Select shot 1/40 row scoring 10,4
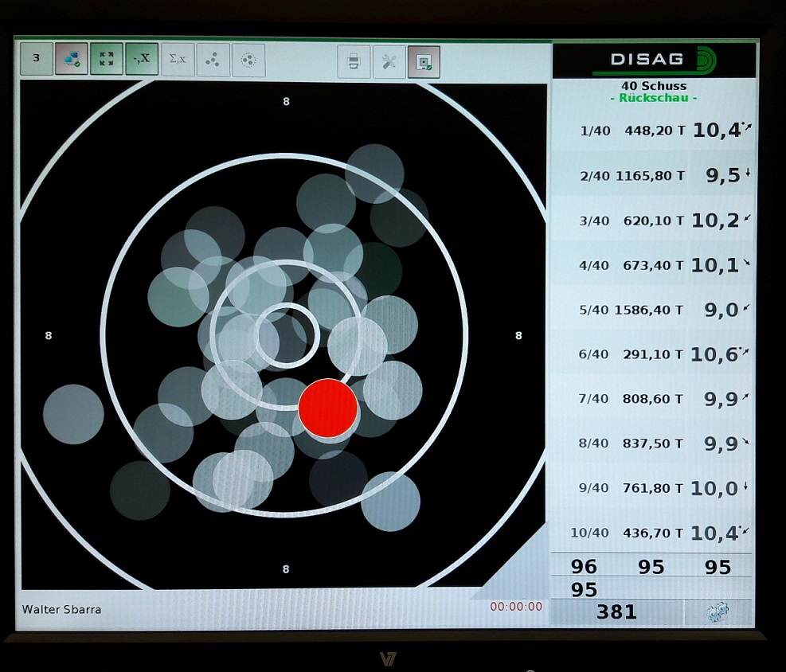 coord(653,131)
